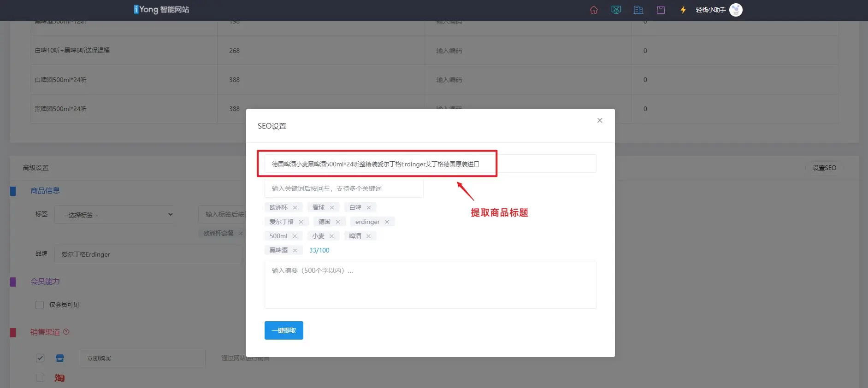868x388 pixels.
Task: Click the 设置SEO button
Action: 824,168
